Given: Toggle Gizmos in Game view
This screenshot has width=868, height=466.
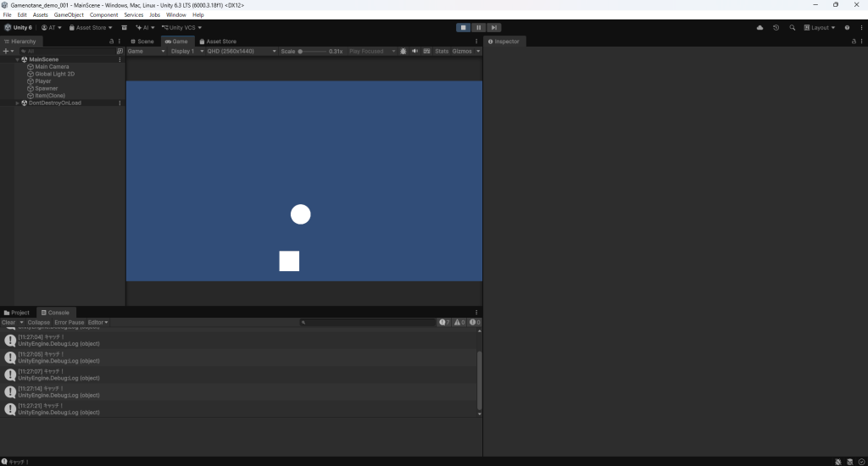Looking at the screenshot, I should coord(462,51).
